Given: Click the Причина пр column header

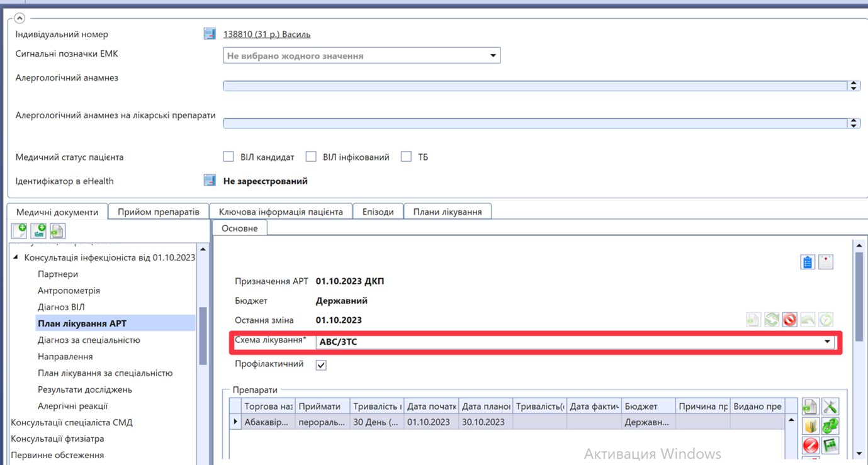Looking at the screenshot, I should coord(702,406).
